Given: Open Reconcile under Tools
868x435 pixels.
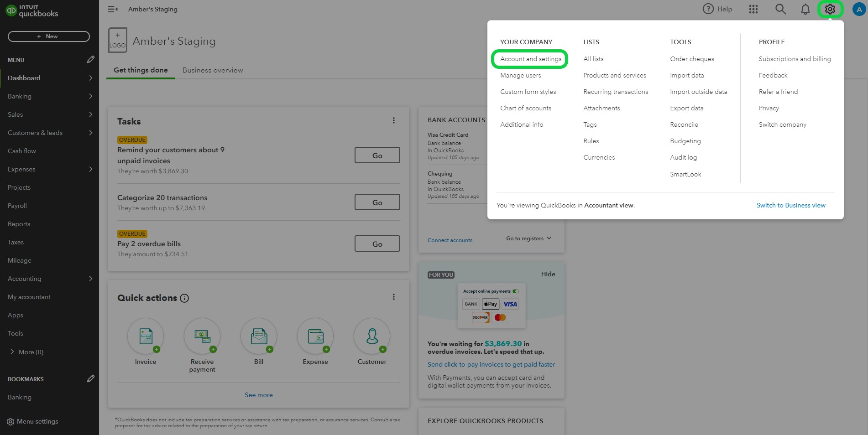Looking at the screenshot, I should (684, 124).
